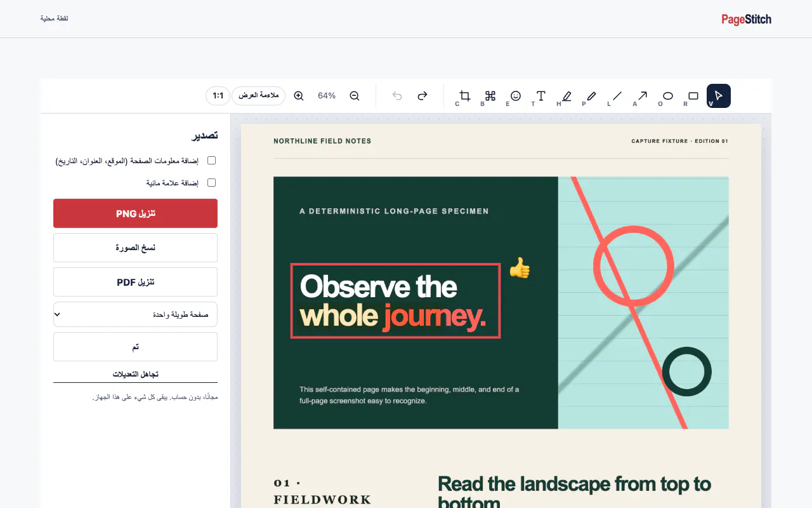Click the مجانًا، بدون حساب note text
812x508 pixels.
pos(155,398)
